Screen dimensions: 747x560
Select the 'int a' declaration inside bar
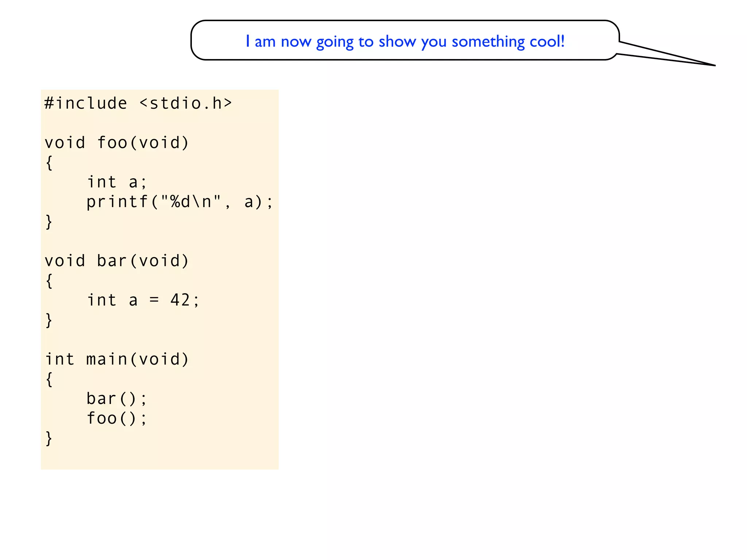click(112, 300)
